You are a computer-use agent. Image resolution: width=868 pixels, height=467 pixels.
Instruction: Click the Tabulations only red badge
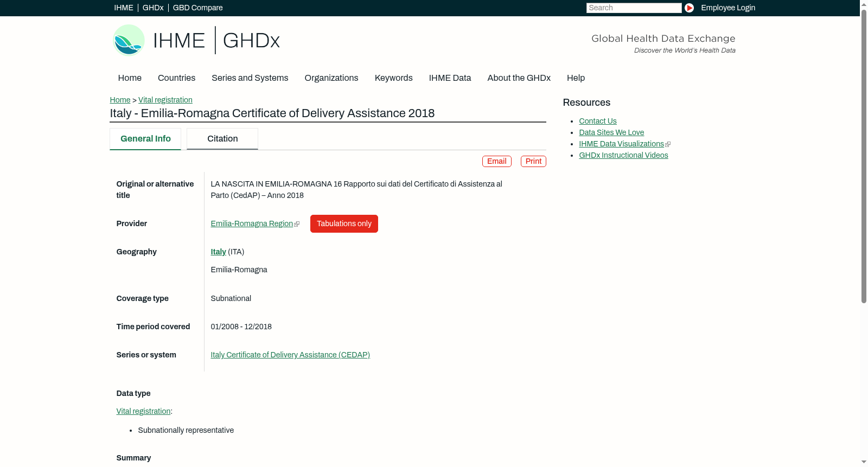[344, 224]
